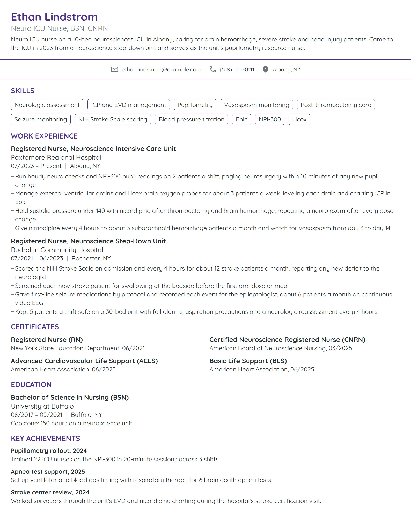This screenshot has height=532, width=411.
Task: Click the 'SKILLS' section heading
Action: (x=23, y=91)
